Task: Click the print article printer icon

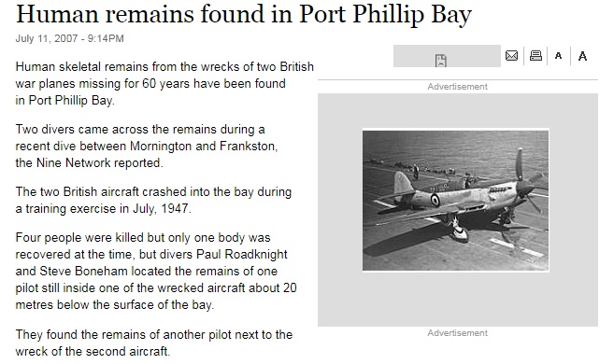Action: [x=535, y=56]
